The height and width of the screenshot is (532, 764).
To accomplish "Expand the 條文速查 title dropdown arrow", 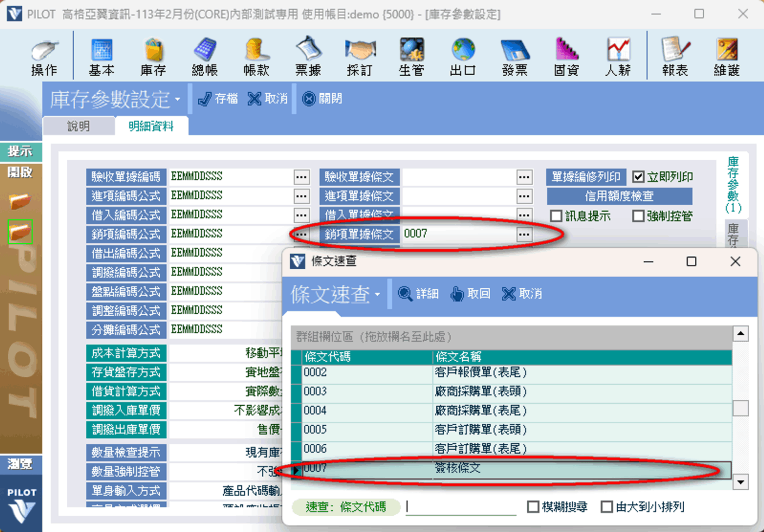I will tap(377, 294).
